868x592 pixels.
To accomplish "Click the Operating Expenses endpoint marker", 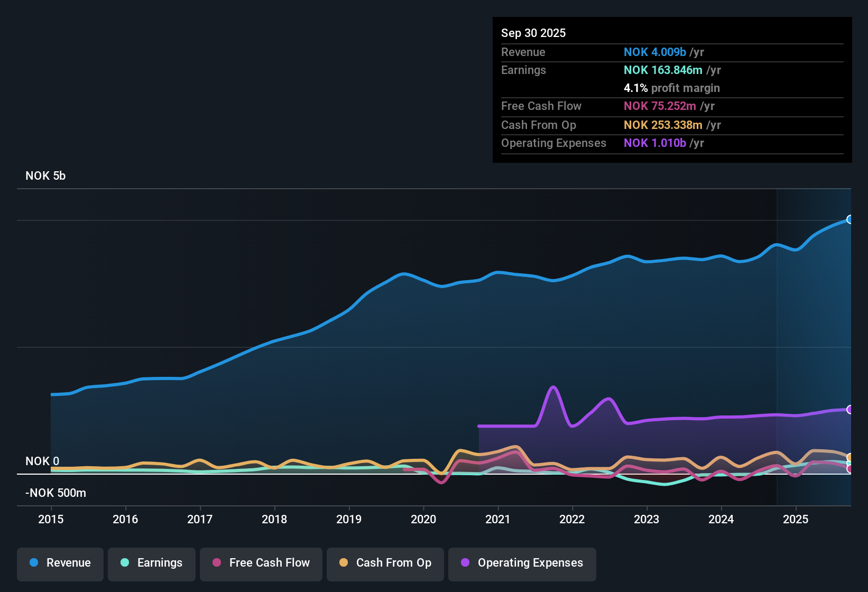I will pos(849,409).
